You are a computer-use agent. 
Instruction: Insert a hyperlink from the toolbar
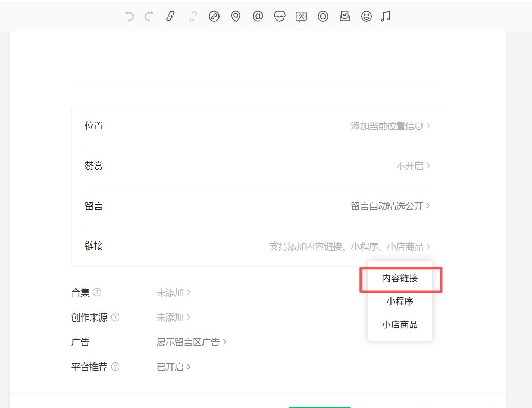170,17
